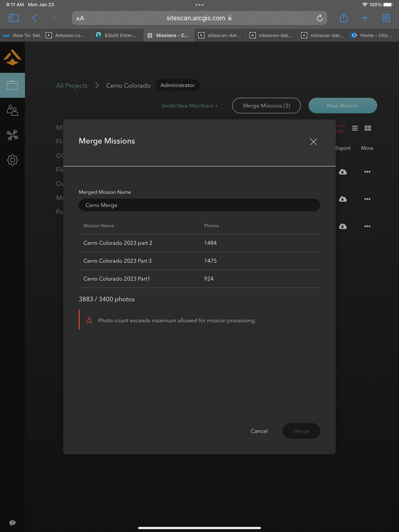Reload the sitescan page

(x=320, y=18)
